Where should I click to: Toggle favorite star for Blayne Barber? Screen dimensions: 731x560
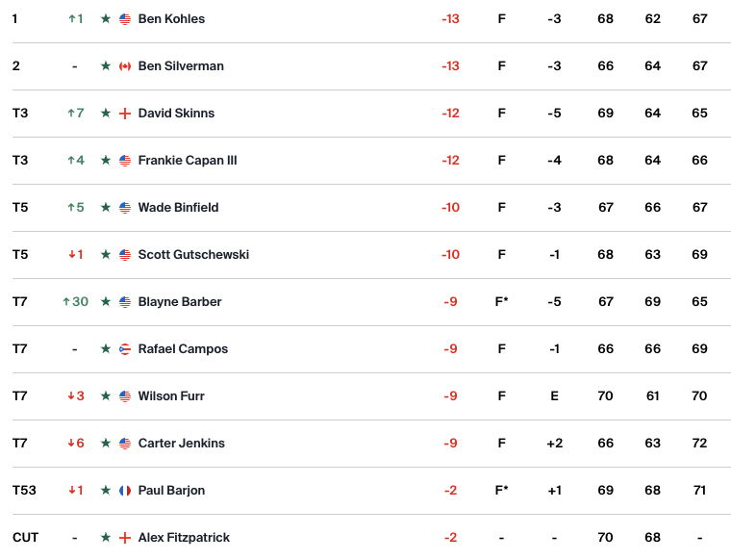[106, 302]
